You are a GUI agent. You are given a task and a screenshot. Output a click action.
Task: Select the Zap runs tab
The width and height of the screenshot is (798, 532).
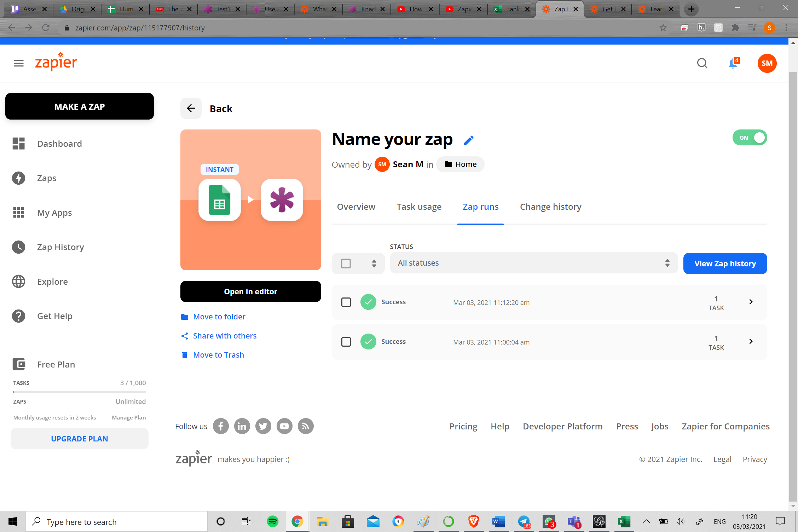click(480, 207)
